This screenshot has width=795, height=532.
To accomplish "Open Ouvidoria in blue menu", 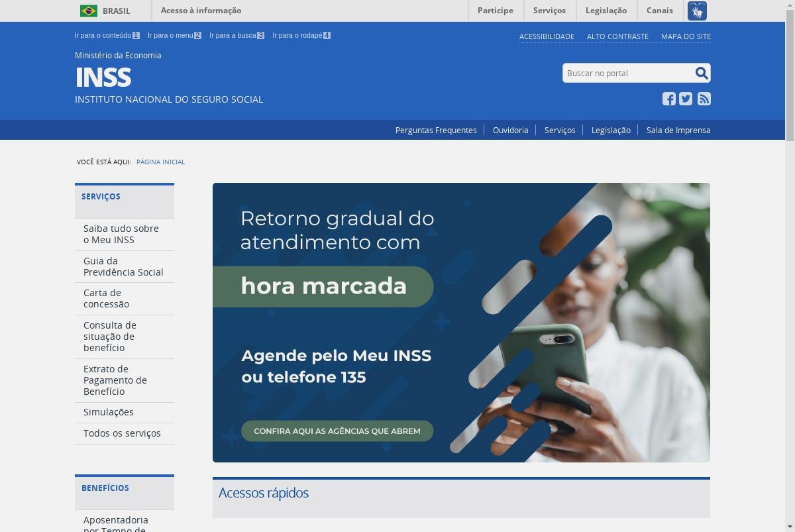I will [511, 130].
